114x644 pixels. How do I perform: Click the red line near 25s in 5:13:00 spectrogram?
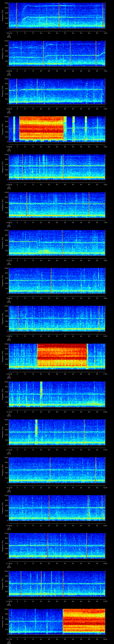[50, 470]
